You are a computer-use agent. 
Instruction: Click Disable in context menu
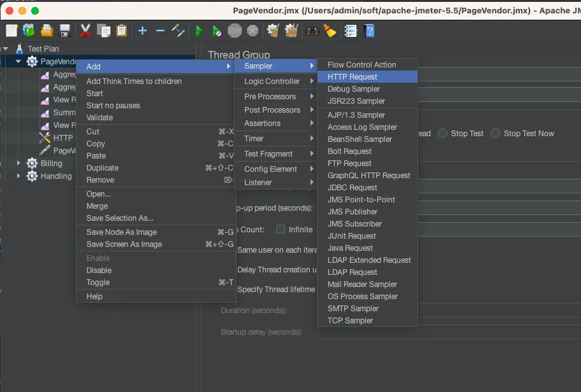point(156,270)
